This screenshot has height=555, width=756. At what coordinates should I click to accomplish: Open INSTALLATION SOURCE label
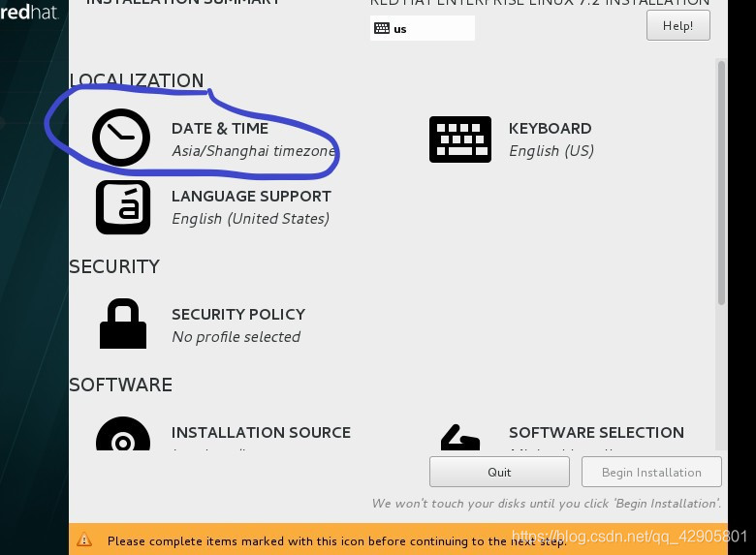[261, 433]
